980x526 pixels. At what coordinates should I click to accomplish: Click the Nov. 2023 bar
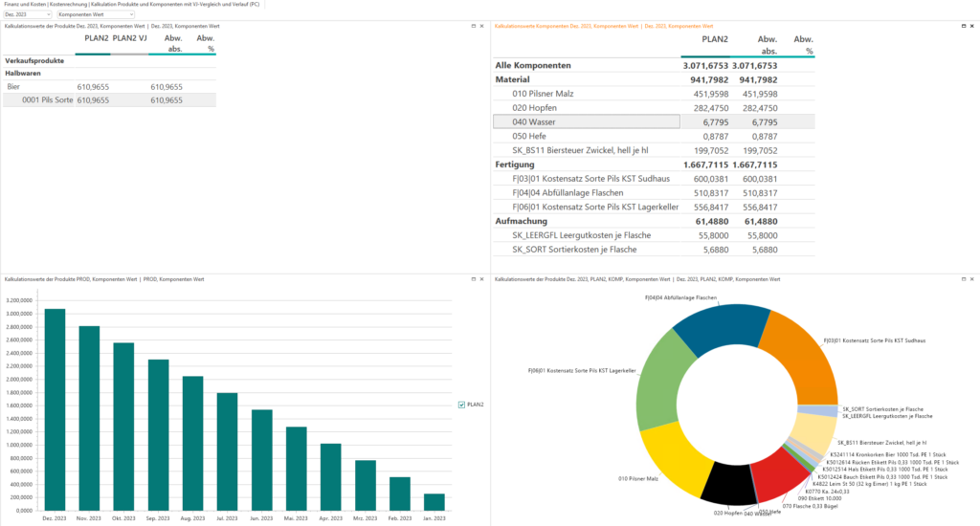click(89, 418)
